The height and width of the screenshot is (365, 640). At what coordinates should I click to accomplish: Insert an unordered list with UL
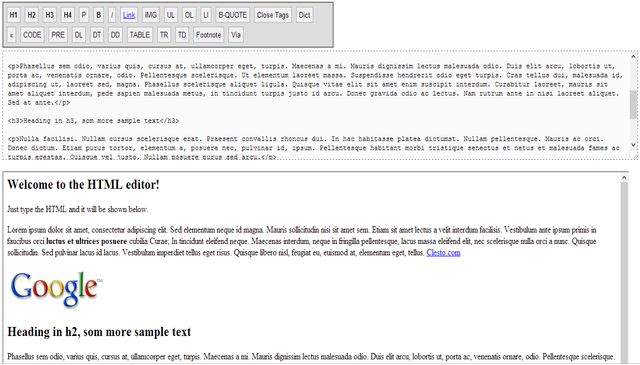pyautogui.click(x=171, y=15)
